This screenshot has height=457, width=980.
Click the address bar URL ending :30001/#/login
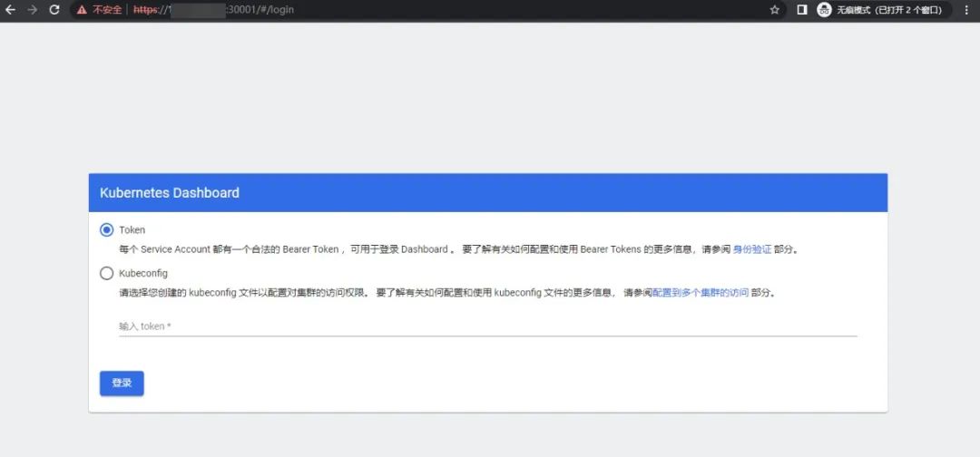coord(214,10)
